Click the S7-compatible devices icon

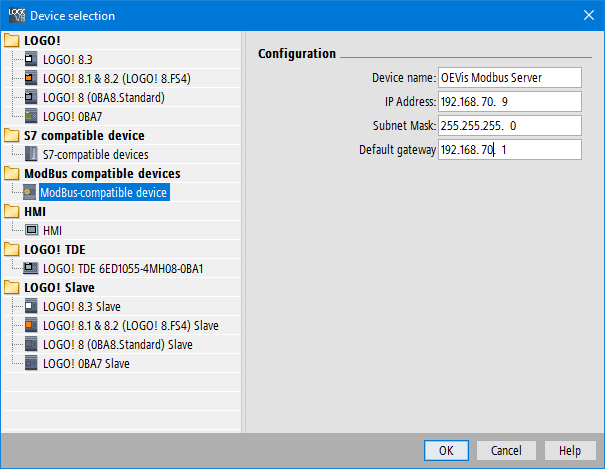(x=30, y=155)
